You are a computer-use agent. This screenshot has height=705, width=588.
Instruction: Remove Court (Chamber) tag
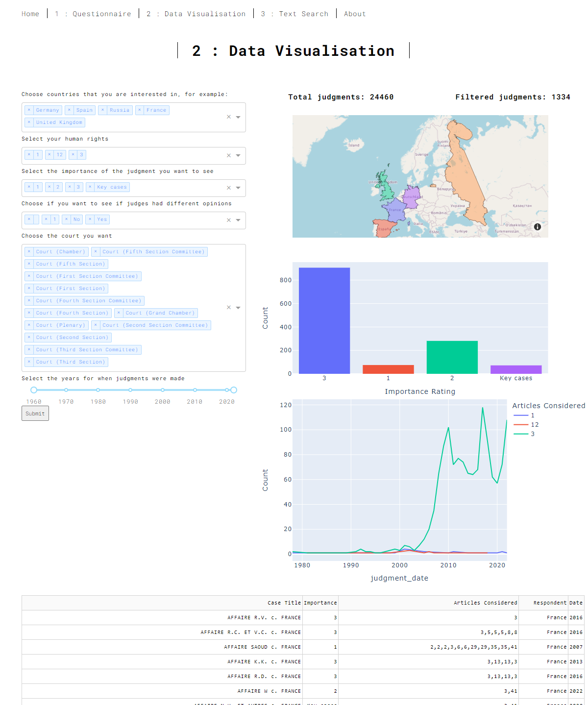point(29,252)
